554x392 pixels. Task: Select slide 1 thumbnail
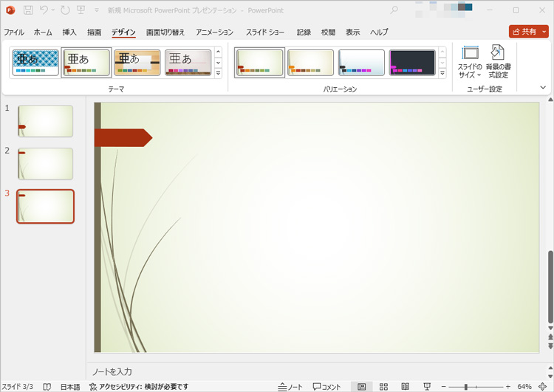[x=46, y=121]
